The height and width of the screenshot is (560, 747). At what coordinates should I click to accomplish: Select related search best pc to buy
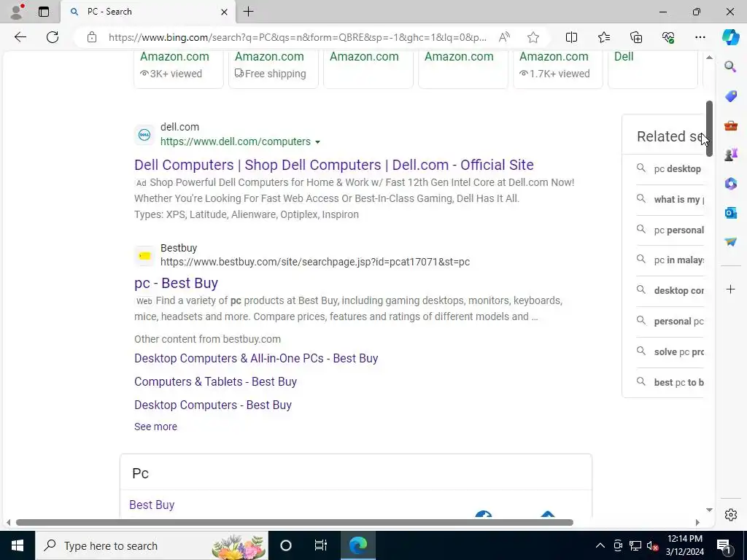point(670,382)
